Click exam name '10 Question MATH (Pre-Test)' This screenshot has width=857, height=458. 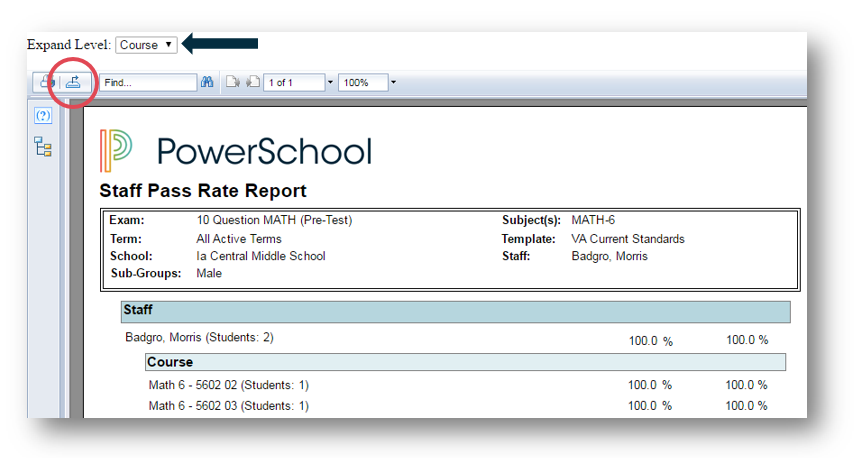(274, 220)
